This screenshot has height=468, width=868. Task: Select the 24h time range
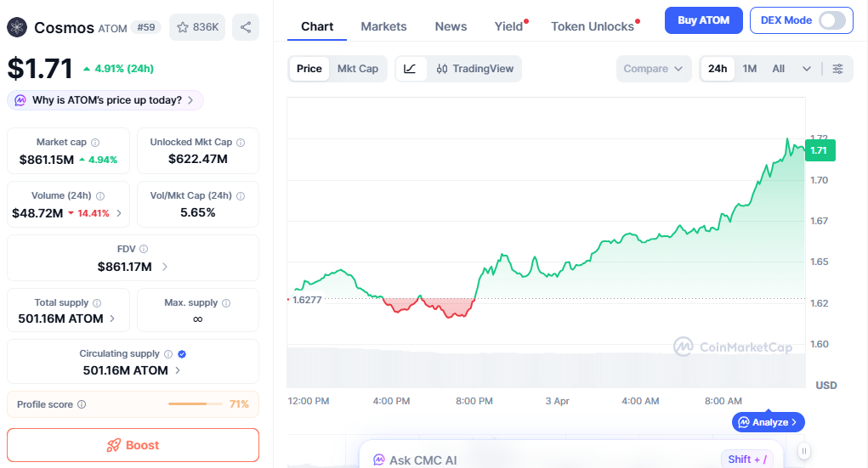[718, 69]
